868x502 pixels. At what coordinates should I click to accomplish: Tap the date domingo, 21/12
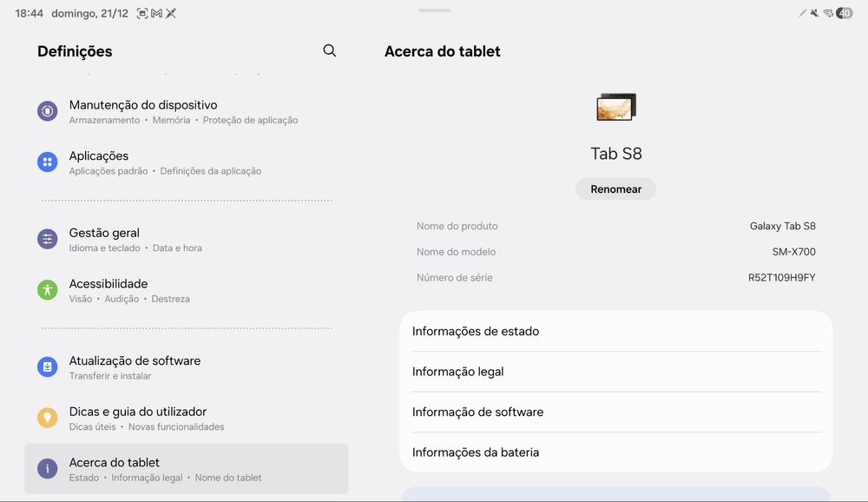click(89, 13)
